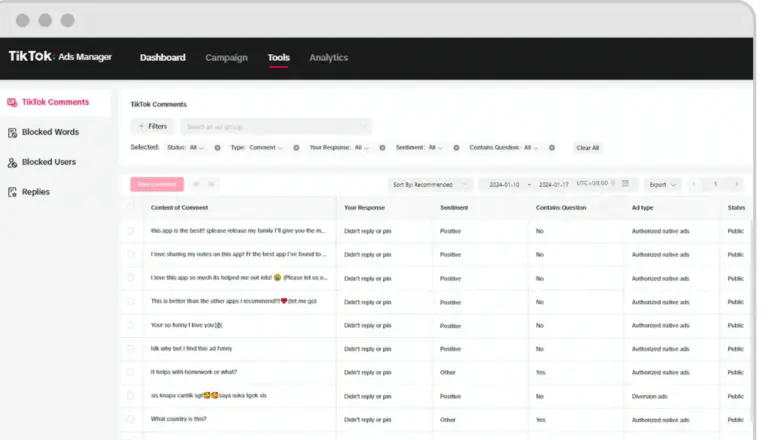Tick checkbox for "What country is this?" comment
The height and width of the screenshot is (440, 768).
tap(130, 419)
